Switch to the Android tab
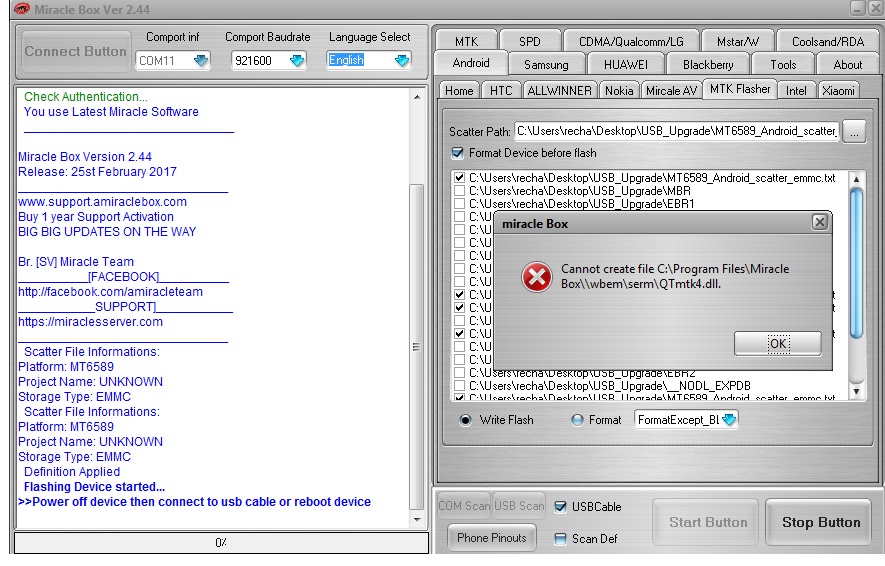 [x=471, y=63]
